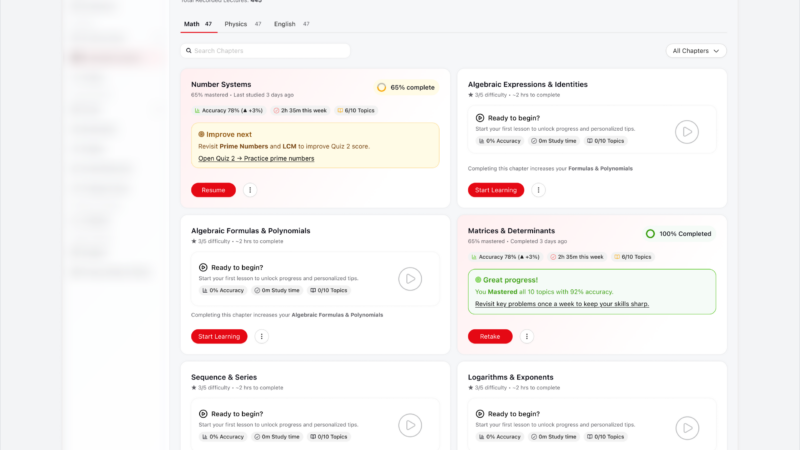Click the 65% complete progress badge
This screenshot has height=450, width=800.
[406, 87]
